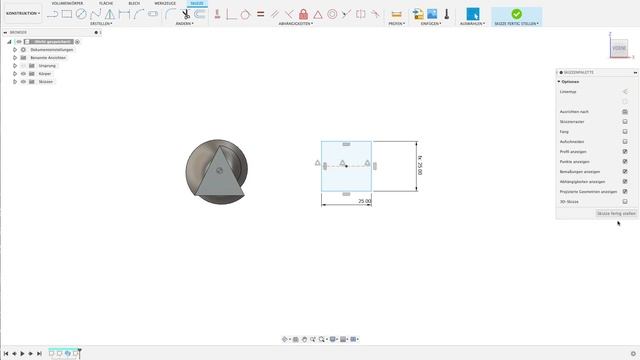The height and width of the screenshot is (360, 640).
Task: Uncheck Punkte anzeigen
Action: pos(625,162)
